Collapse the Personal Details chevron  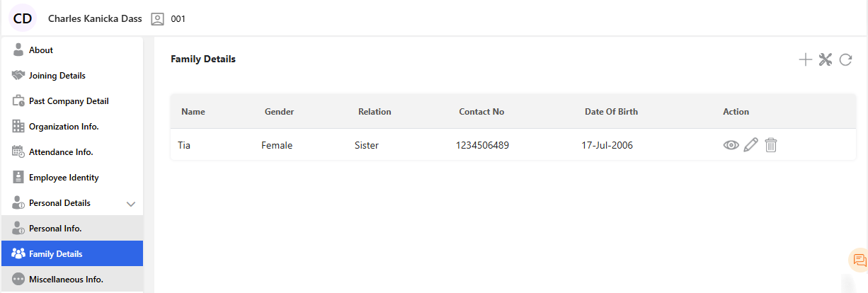pyautogui.click(x=130, y=204)
